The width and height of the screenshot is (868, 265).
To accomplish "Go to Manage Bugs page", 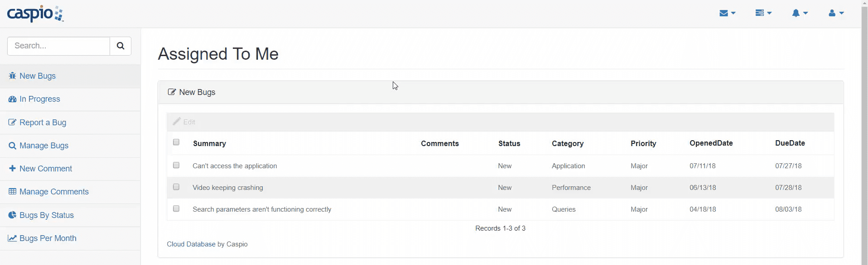I will [x=44, y=146].
